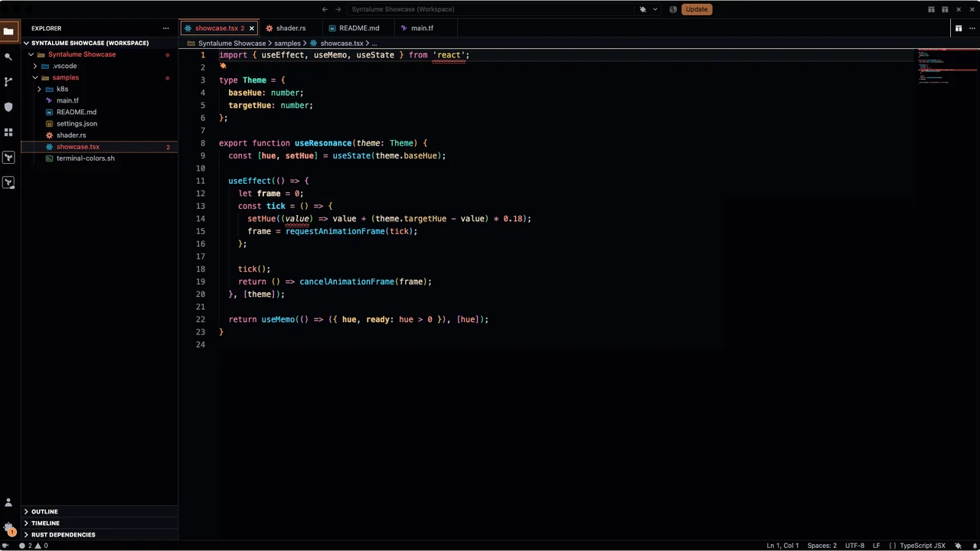The width and height of the screenshot is (980, 551).
Task: Open the Explorer view in the activity bar
Action: pyautogui.click(x=8, y=31)
